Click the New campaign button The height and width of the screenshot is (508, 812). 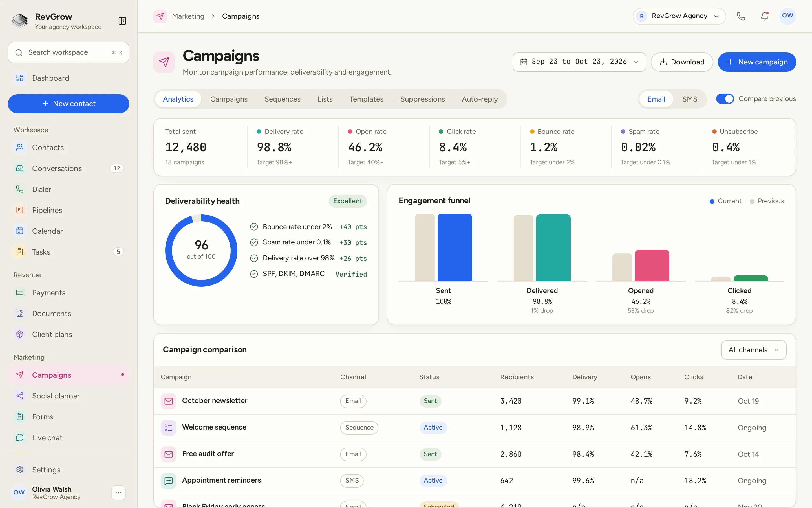[757, 62]
